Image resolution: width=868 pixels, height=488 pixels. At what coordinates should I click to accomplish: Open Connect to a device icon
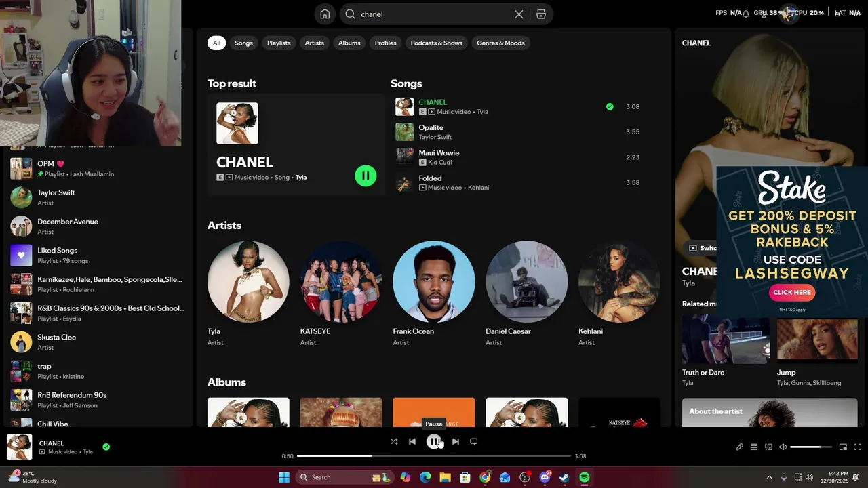pos(769,447)
